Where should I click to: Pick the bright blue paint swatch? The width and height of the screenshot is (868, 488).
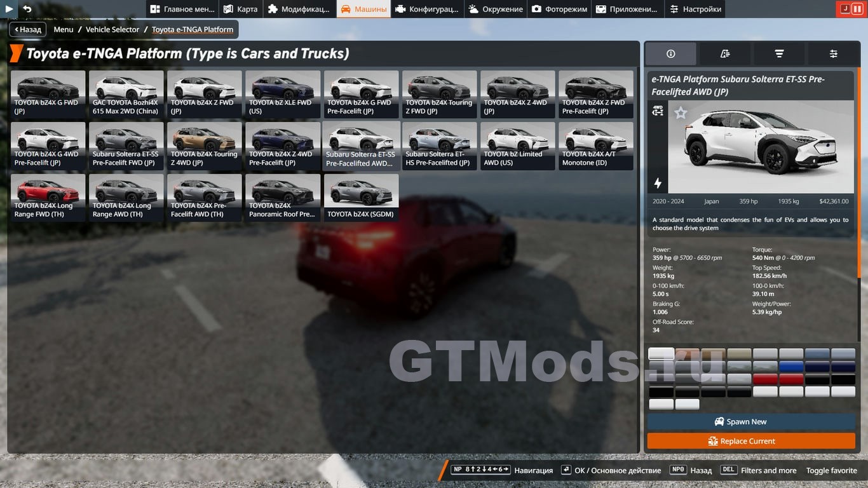[791, 367]
